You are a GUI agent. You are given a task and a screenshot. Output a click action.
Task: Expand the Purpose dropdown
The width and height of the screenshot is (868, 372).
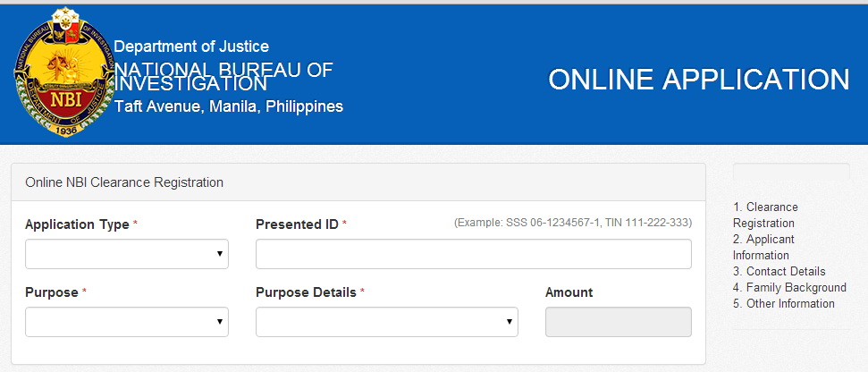(127, 322)
